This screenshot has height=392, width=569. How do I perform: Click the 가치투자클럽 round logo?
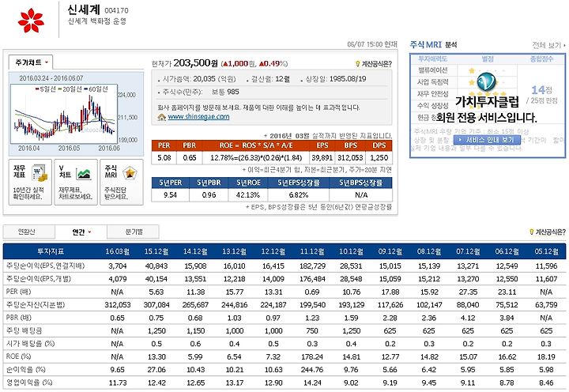pos(486,81)
